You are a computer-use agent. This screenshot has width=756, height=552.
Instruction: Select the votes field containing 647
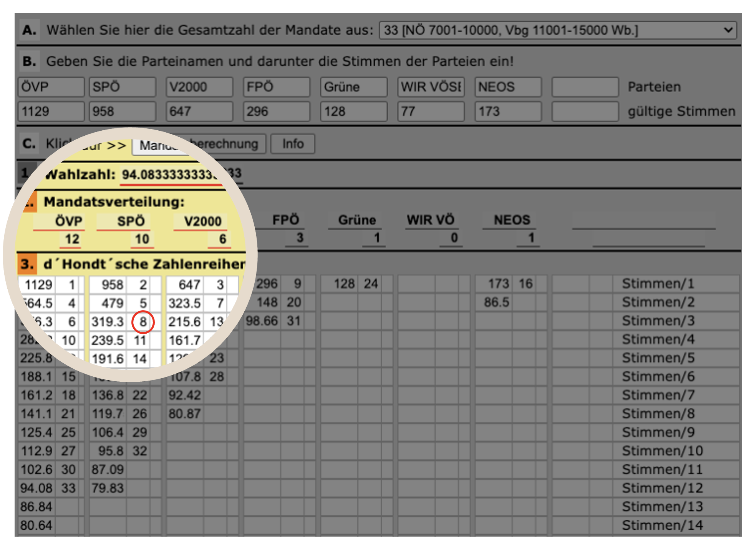[199, 111]
